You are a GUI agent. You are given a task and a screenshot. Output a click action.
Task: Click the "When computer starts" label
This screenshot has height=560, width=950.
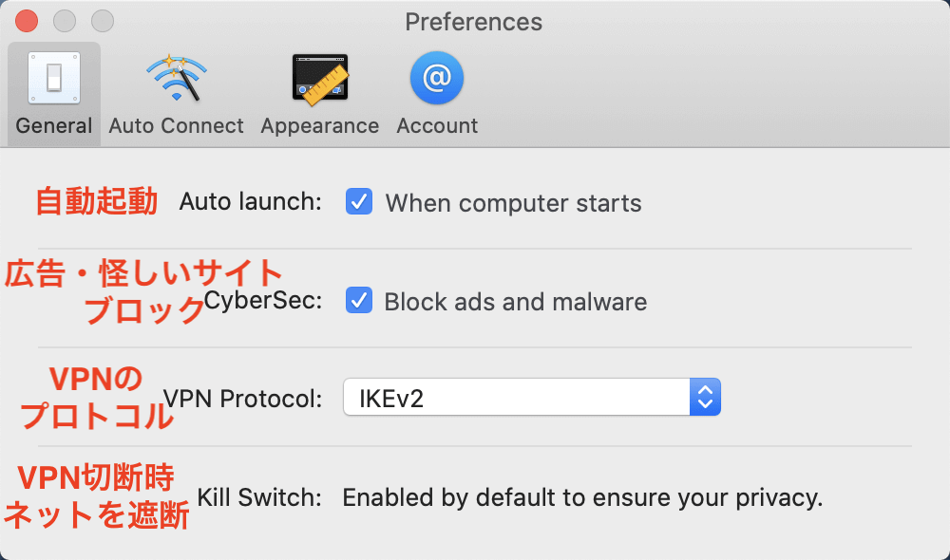tap(514, 203)
